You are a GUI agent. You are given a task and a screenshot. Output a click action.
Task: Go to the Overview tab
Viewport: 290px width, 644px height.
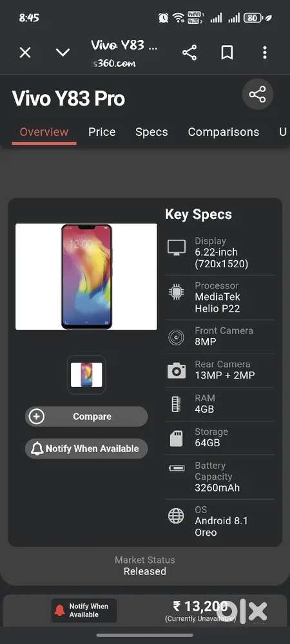[44, 132]
